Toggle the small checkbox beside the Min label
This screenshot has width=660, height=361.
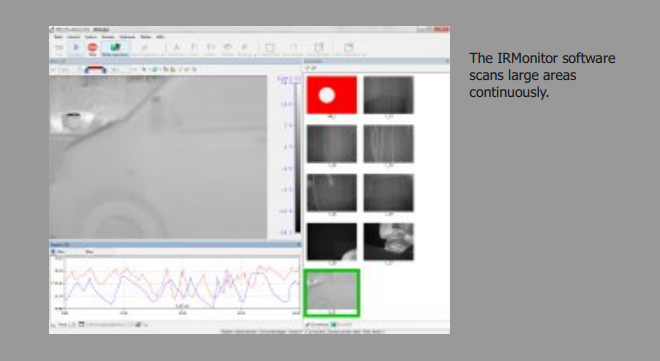[53, 252]
